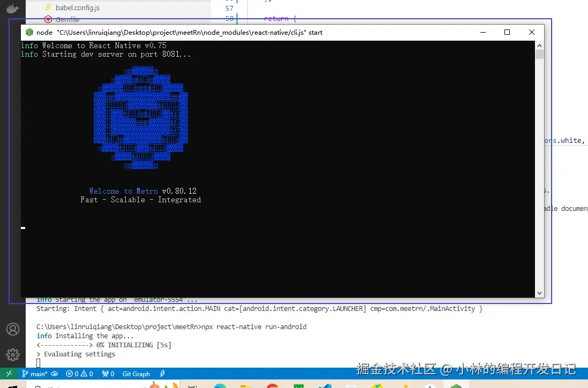Click line number 57 in the editor gutter
Viewport: 588px width, 388px height.
[230, 8]
